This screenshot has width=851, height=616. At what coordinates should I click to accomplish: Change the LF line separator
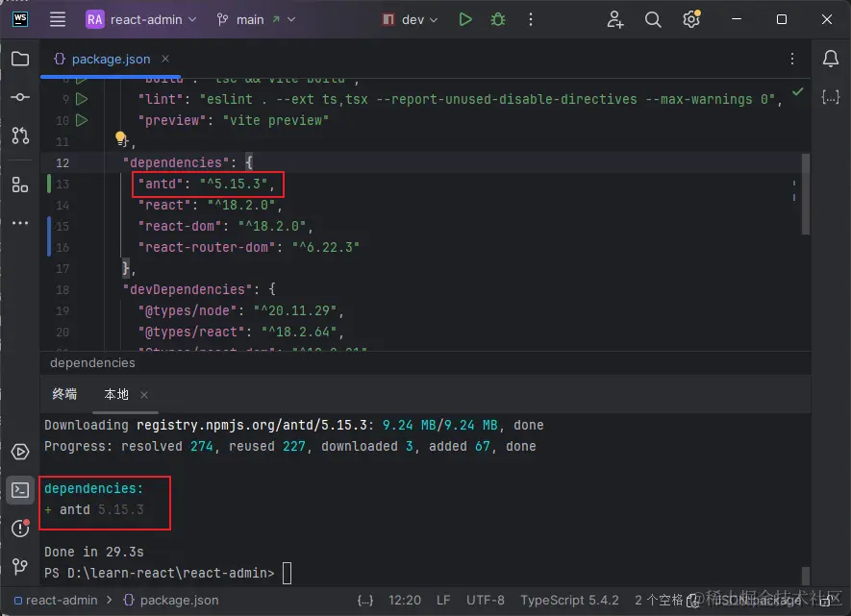coord(443,601)
